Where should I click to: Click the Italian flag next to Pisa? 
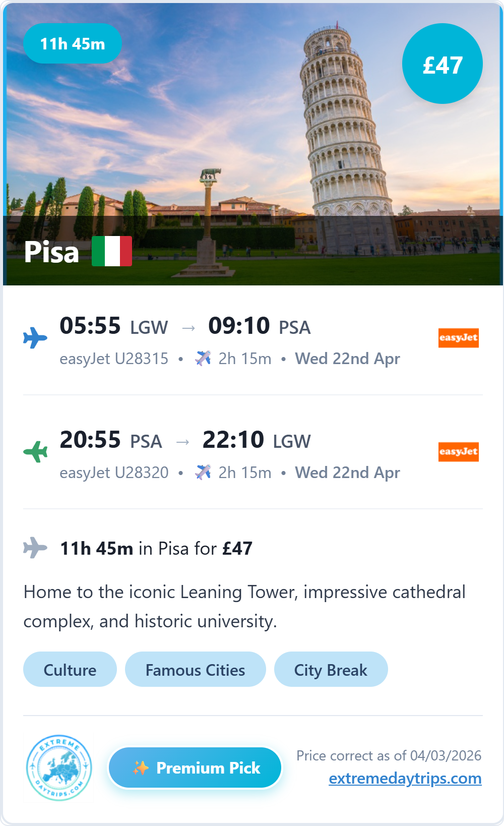(x=112, y=251)
